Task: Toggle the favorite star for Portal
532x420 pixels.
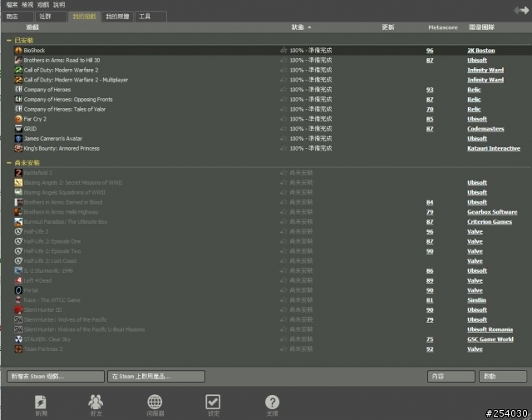Action: point(283,290)
